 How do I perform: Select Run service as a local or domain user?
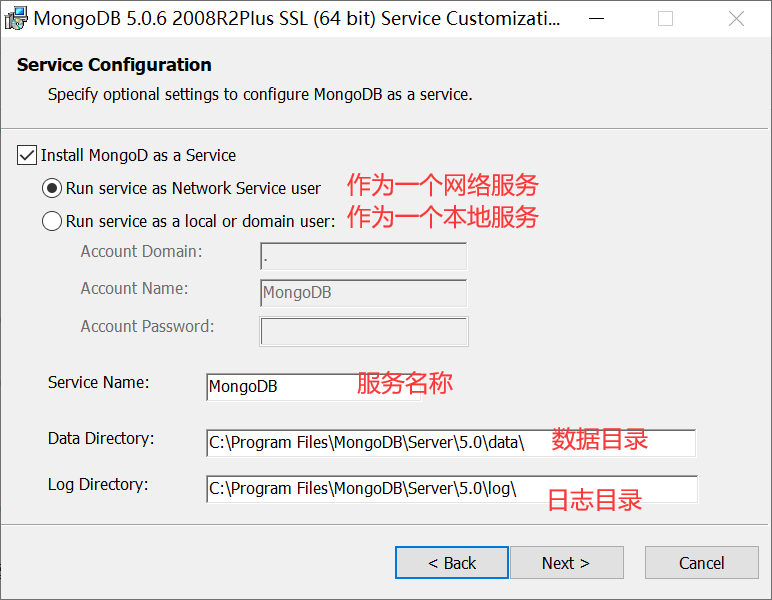[x=52, y=221]
